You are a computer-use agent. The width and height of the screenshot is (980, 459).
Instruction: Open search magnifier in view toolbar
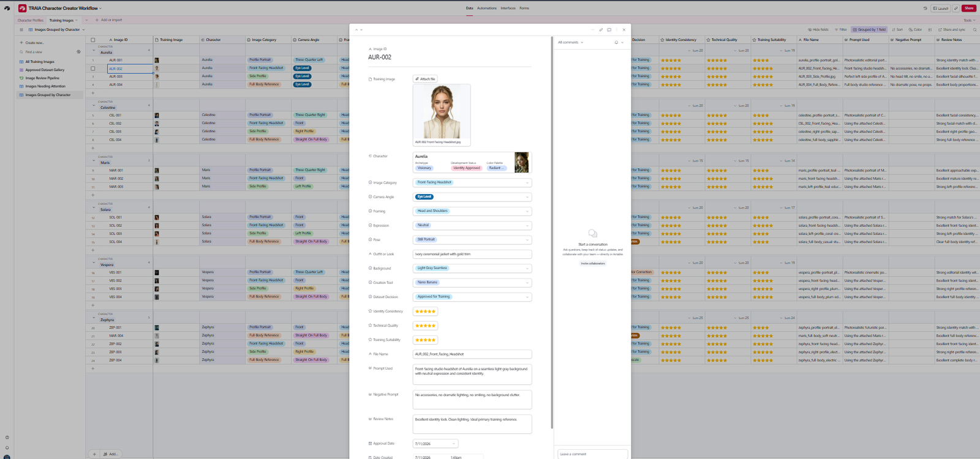tap(974, 29)
